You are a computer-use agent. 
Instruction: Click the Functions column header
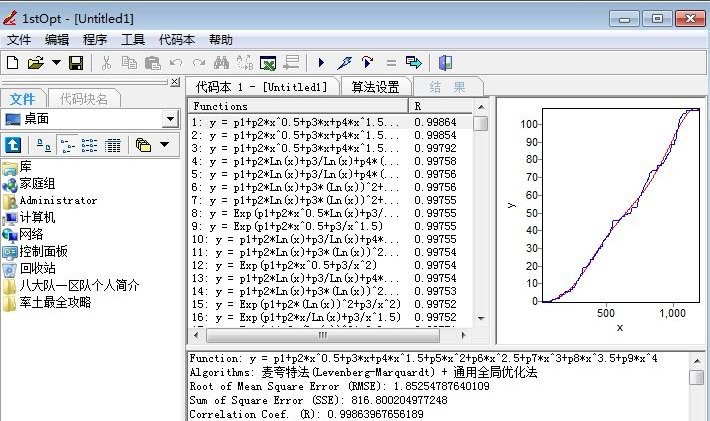(x=298, y=105)
